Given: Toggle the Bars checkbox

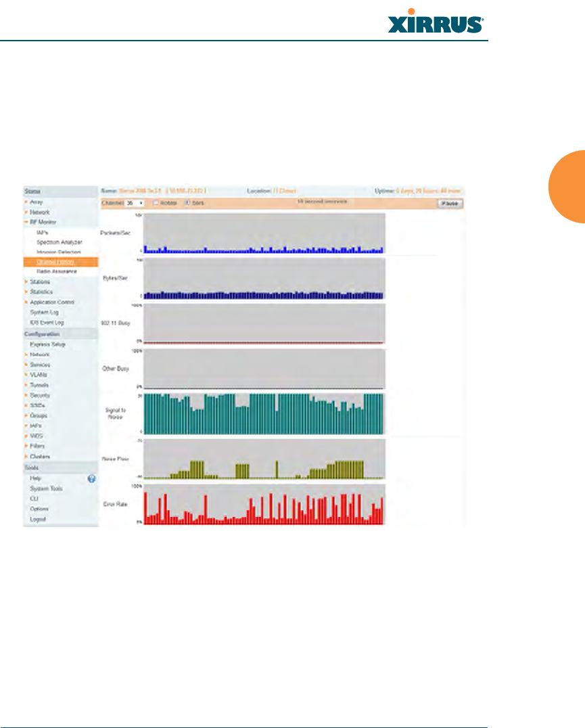Looking at the screenshot, I should point(187,203).
